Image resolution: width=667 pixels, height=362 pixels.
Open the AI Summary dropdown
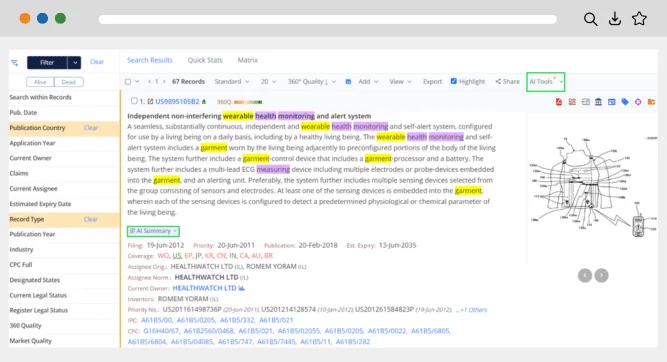tap(153, 231)
